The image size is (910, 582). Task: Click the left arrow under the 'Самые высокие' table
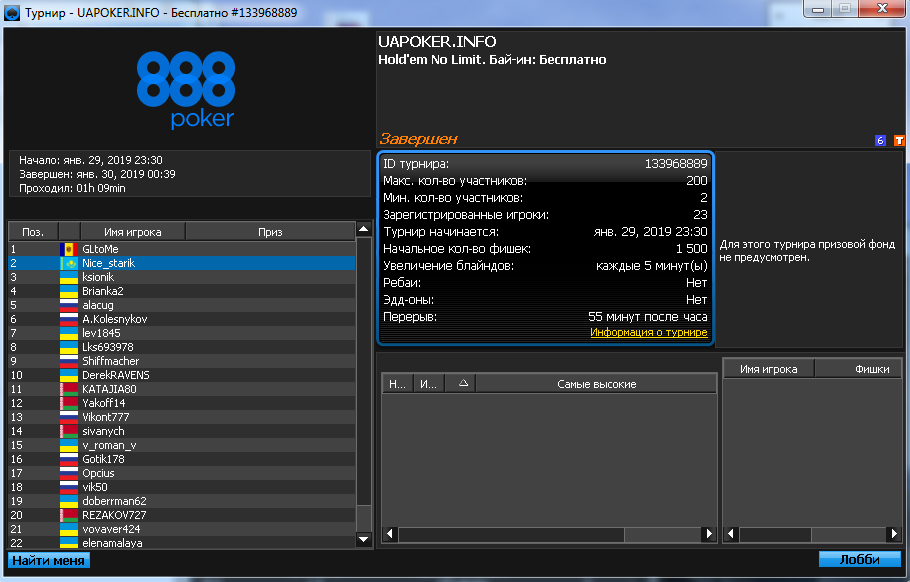pos(390,534)
